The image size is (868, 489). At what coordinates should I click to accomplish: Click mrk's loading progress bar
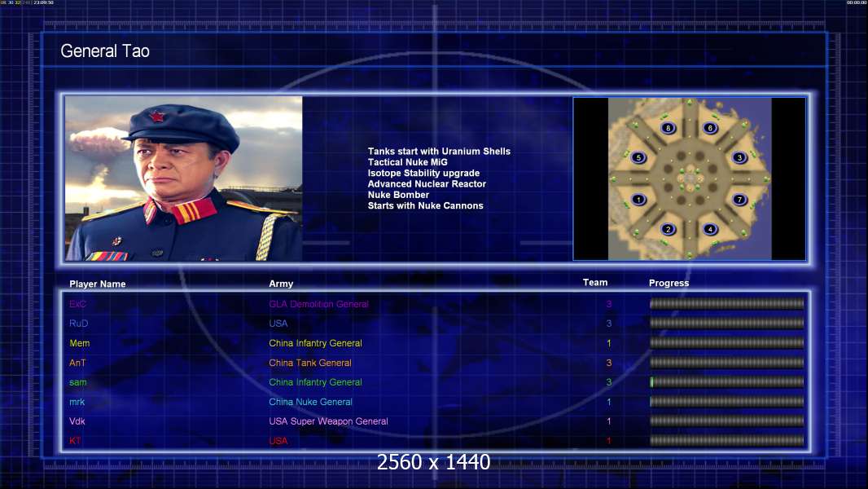click(727, 402)
